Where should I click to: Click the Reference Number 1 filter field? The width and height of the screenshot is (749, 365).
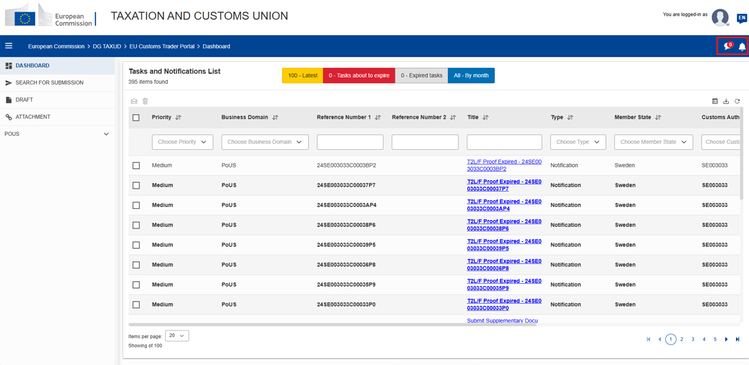pos(350,142)
